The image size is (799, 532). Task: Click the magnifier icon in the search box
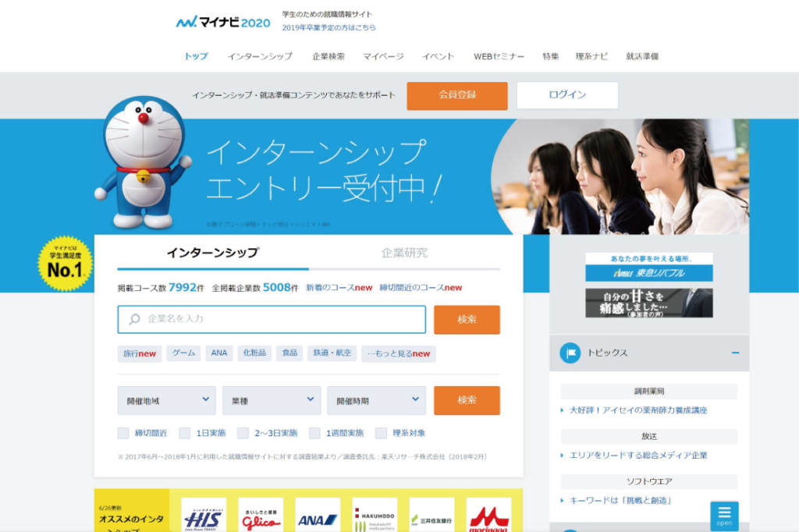click(134, 320)
